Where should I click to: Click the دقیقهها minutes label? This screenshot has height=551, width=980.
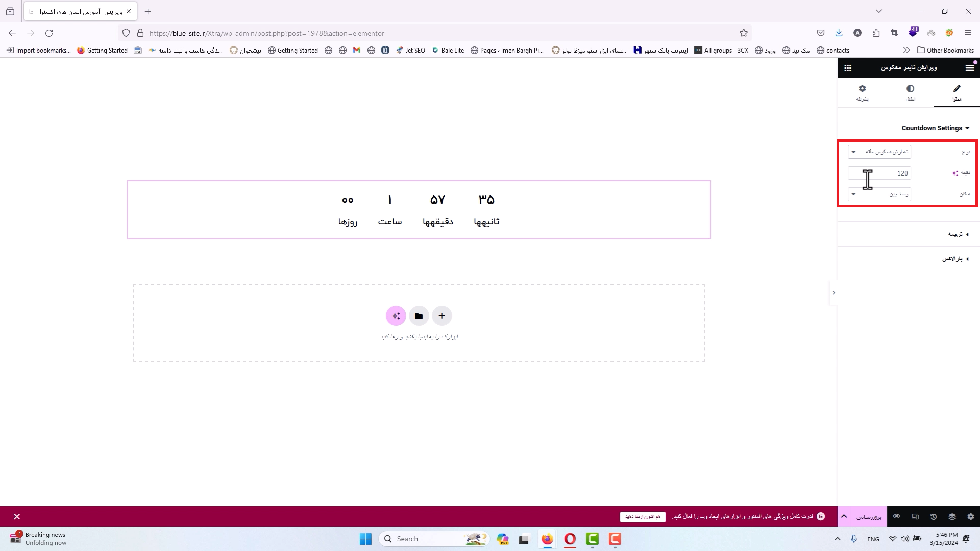pyautogui.click(x=438, y=222)
